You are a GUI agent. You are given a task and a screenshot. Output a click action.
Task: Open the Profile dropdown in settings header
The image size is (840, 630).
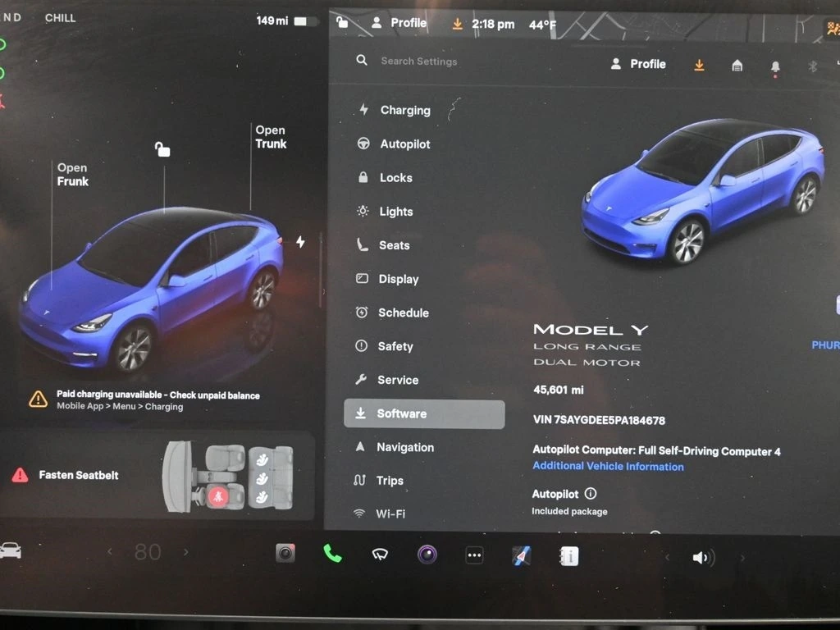(638, 64)
